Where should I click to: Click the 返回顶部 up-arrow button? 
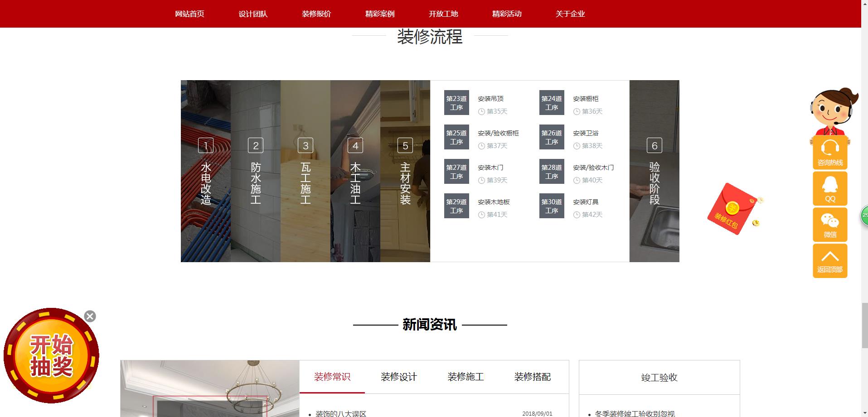click(829, 261)
